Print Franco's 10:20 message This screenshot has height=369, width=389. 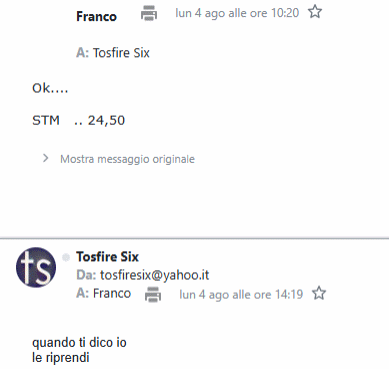click(149, 13)
